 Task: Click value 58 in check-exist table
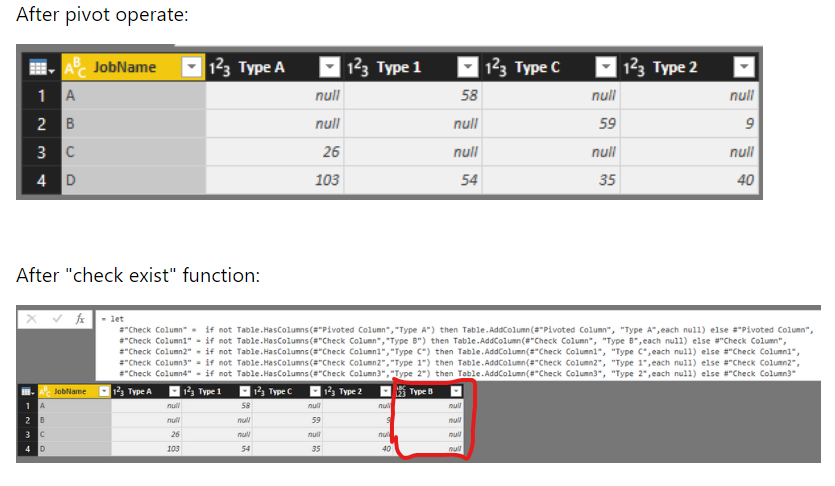pyautogui.click(x=245, y=406)
